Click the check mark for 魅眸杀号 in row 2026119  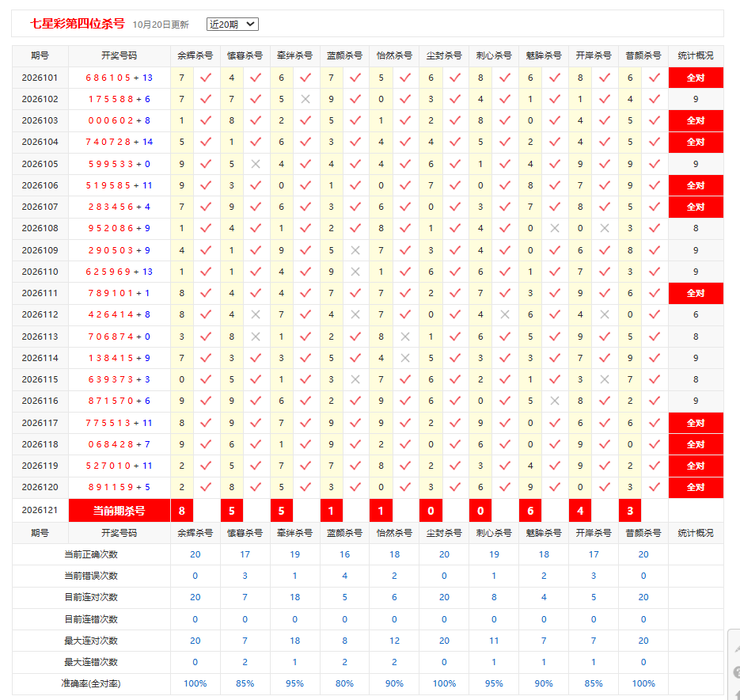(555, 466)
